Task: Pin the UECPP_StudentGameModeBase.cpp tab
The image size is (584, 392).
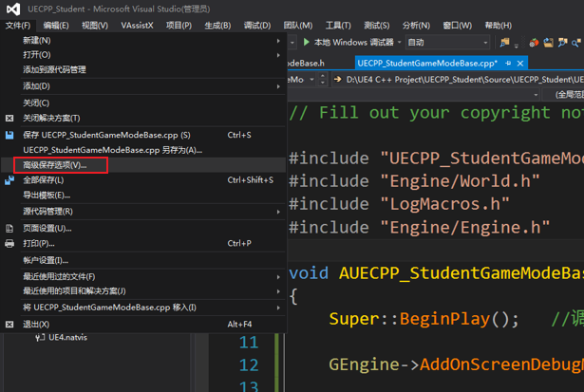Action: pyautogui.click(x=508, y=64)
